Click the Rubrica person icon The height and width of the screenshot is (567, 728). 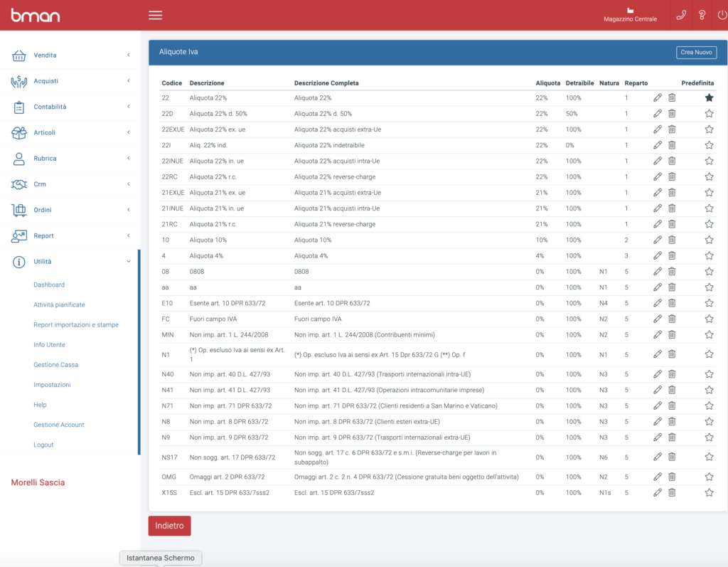(19, 159)
